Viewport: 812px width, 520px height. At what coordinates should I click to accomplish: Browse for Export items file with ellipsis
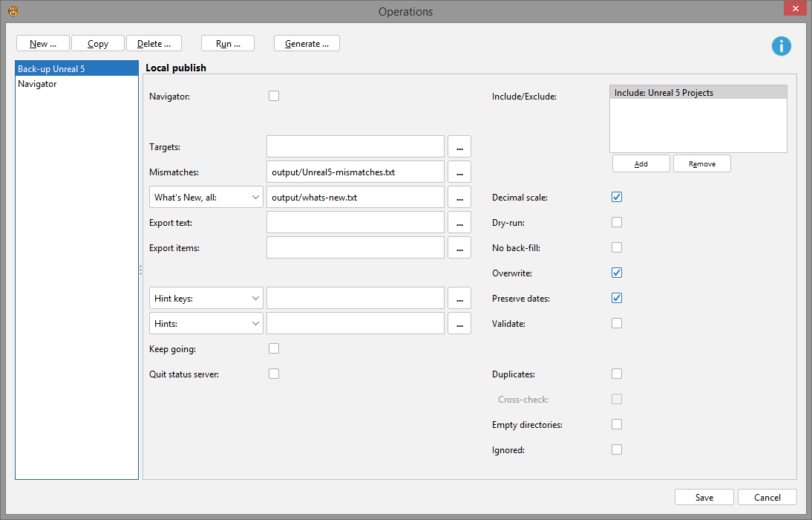tap(459, 248)
